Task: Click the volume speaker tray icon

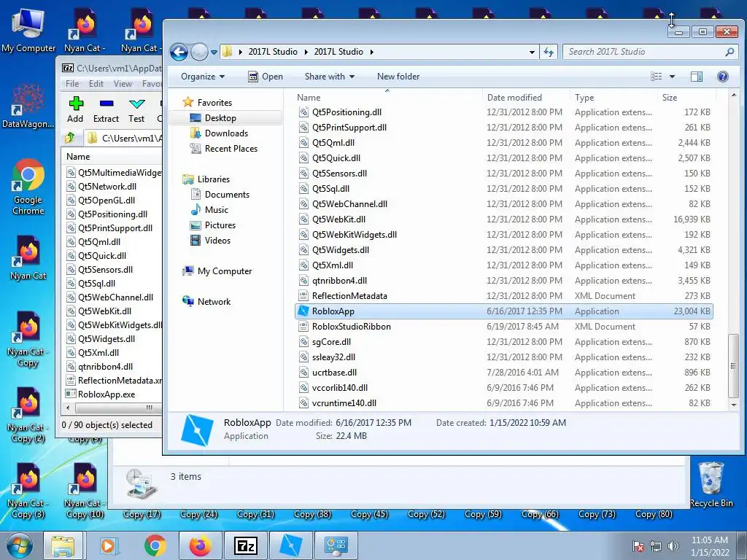Action: pos(673,545)
